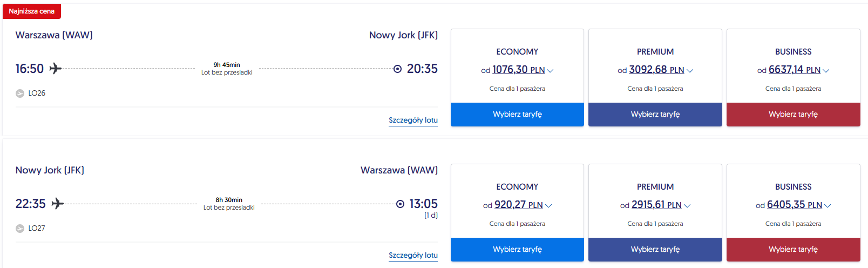
Task: Expand Economy price 920,27 PLN chevron
Action: click(x=548, y=205)
